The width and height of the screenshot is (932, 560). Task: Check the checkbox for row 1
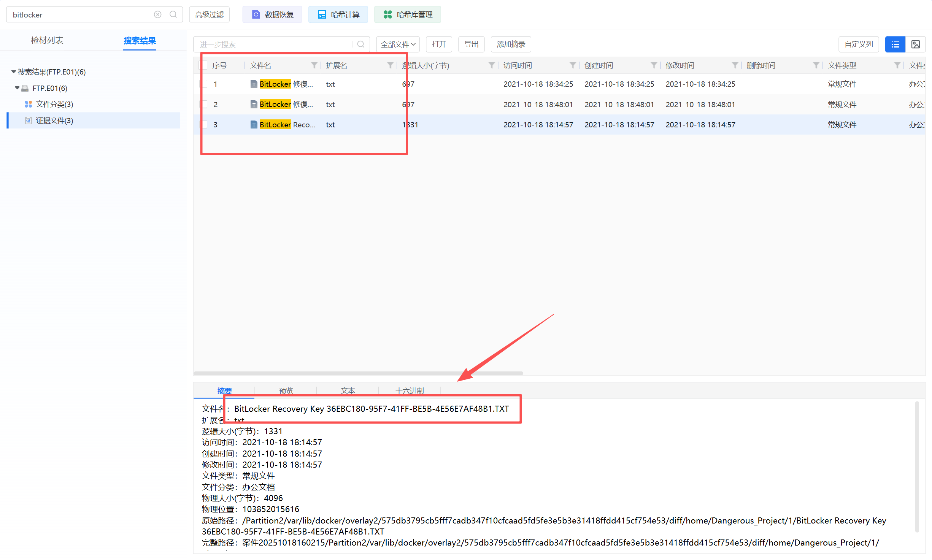pos(204,84)
